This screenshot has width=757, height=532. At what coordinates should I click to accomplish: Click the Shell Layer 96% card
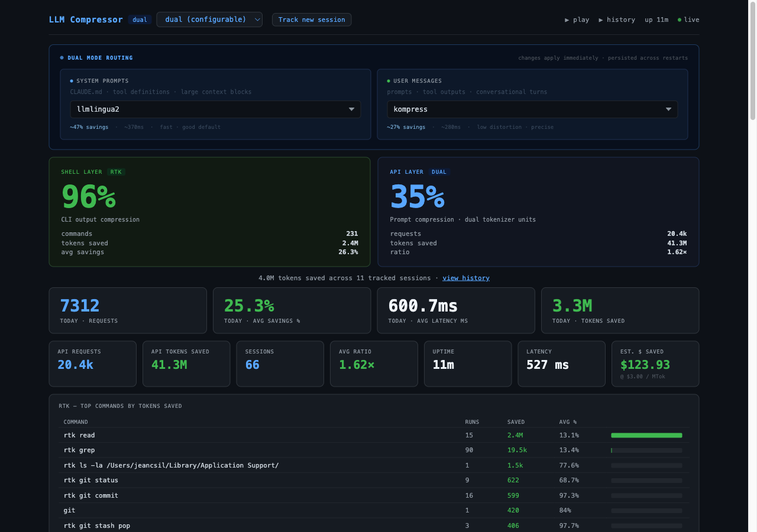209,212
